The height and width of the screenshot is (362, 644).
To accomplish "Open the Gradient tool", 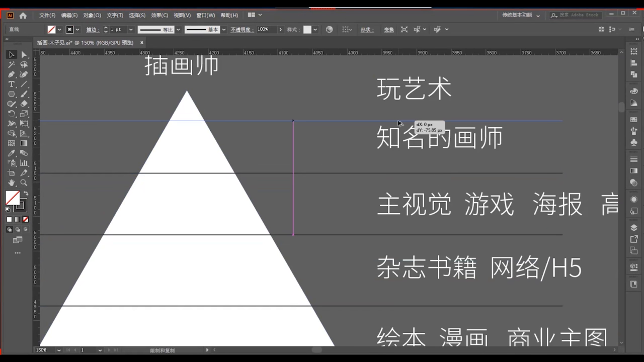I will (24, 143).
